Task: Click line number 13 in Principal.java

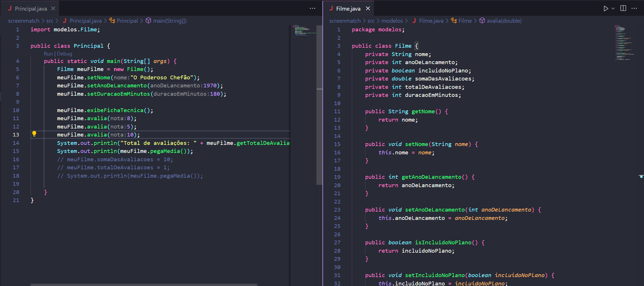Action: pos(16,135)
